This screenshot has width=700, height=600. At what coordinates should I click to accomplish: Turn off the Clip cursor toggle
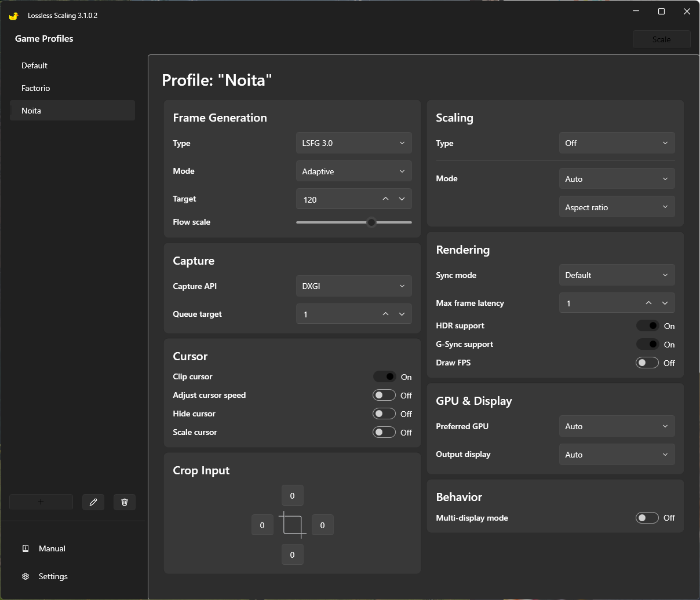384,376
